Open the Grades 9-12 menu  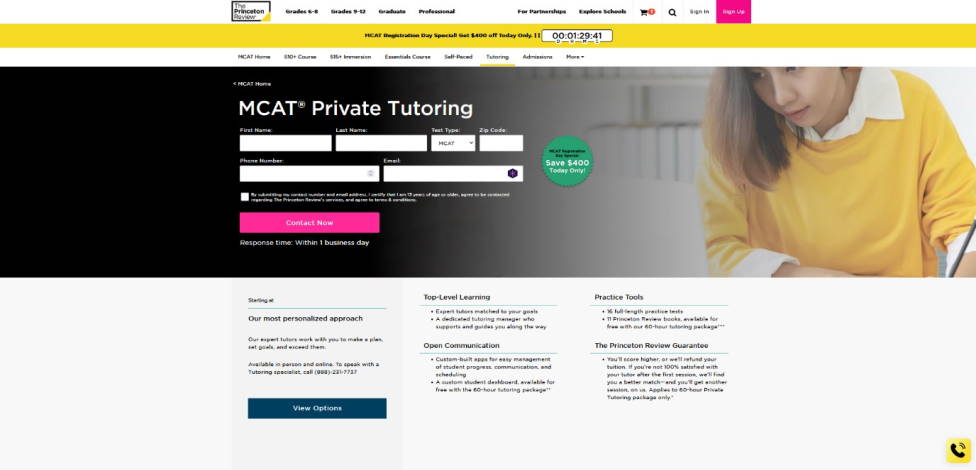[348, 11]
